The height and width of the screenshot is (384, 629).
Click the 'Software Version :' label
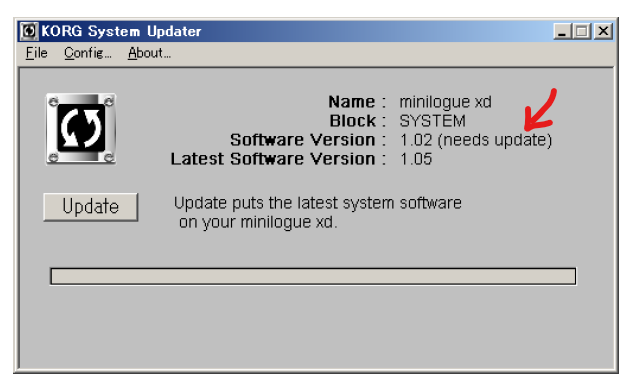(308, 140)
